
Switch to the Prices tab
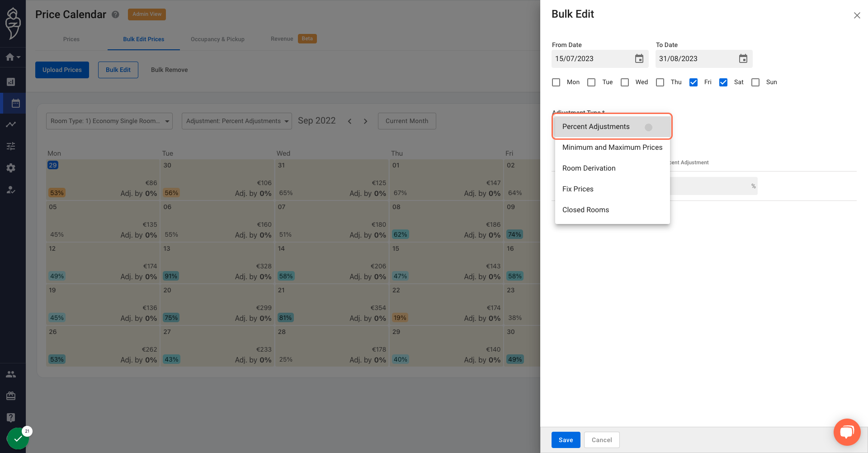point(71,39)
